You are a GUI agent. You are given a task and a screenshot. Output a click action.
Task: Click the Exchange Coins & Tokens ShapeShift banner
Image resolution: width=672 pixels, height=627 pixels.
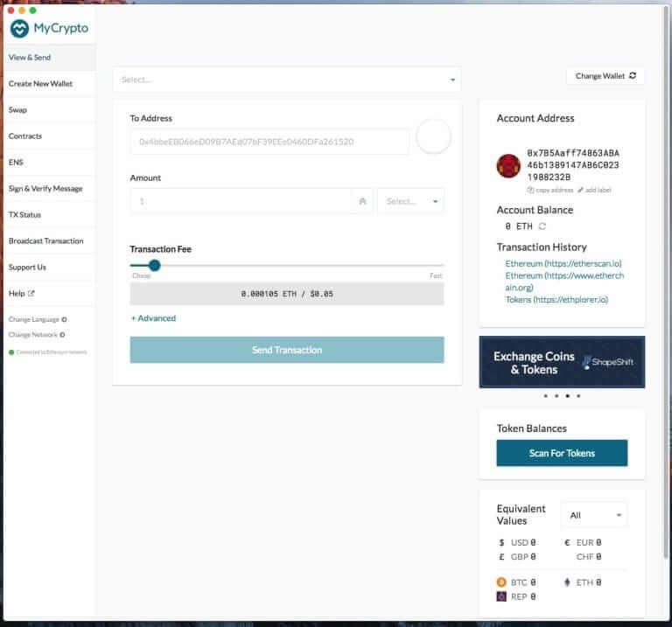coord(562,362)
